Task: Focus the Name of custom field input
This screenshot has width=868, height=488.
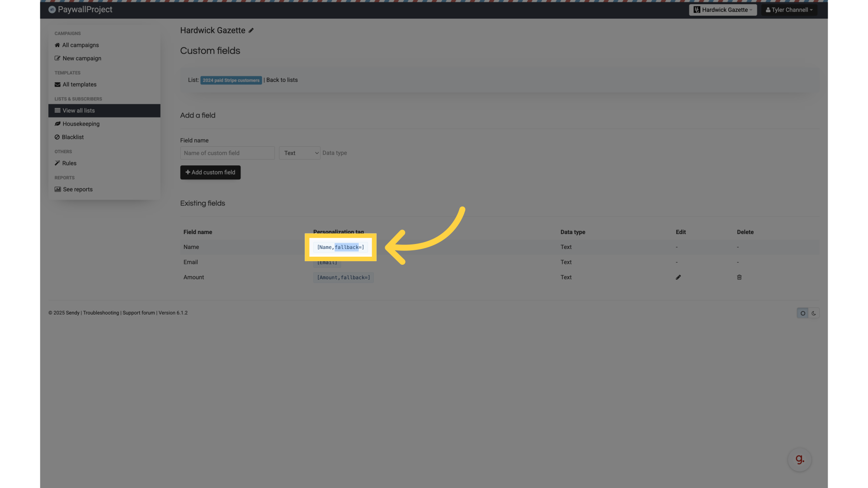Action: [x=227, y=153]
